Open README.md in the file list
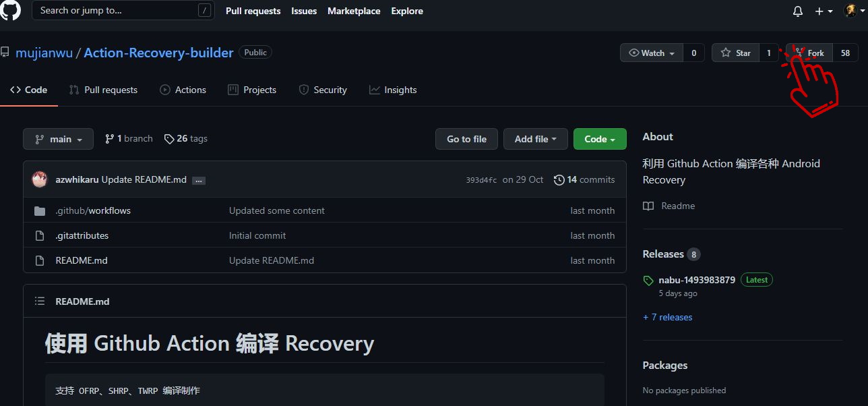This screenshot has width=868, height=406. tap(82, 260)
